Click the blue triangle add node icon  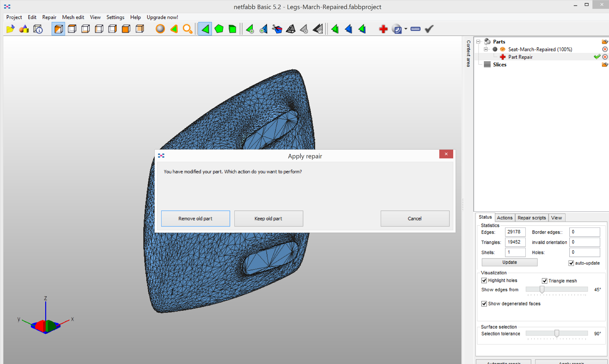263,29
